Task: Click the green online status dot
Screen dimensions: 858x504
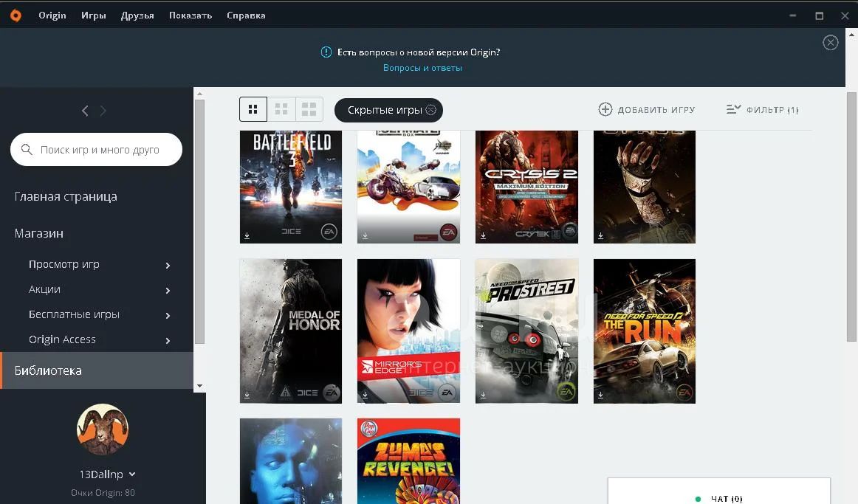Action: pos(698,499)
